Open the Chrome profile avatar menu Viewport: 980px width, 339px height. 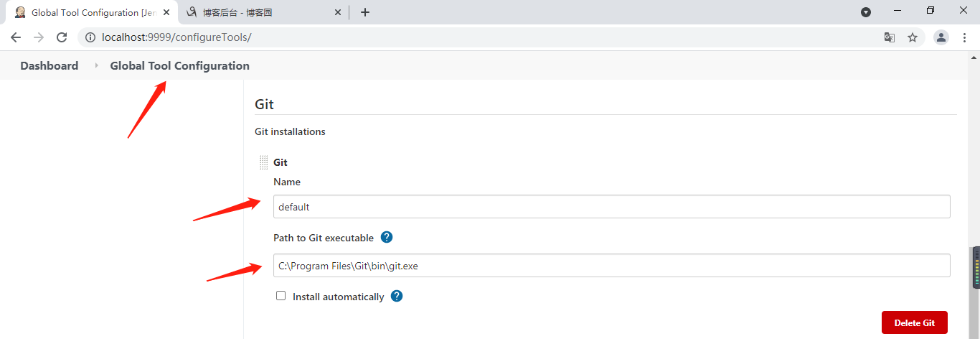(941, 37)
